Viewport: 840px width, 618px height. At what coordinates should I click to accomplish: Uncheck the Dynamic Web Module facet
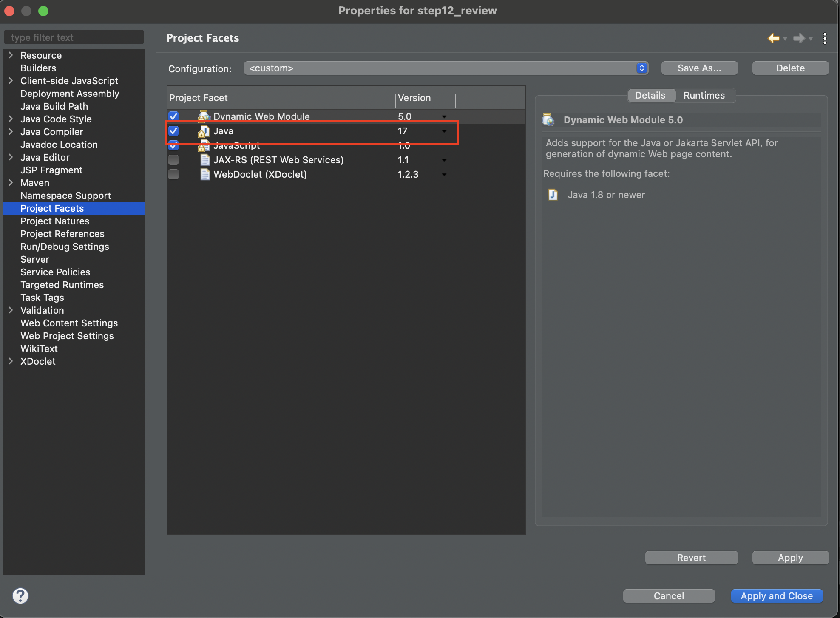[173, 116]
